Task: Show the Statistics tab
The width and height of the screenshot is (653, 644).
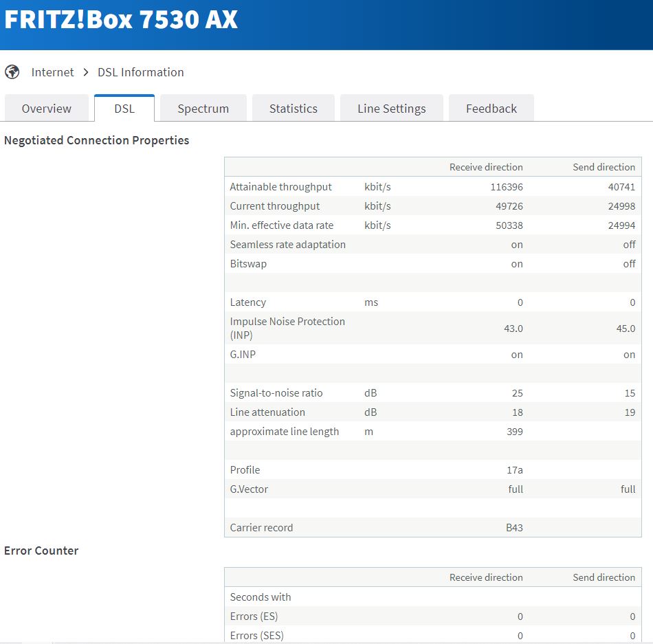Action: (293, 109)
